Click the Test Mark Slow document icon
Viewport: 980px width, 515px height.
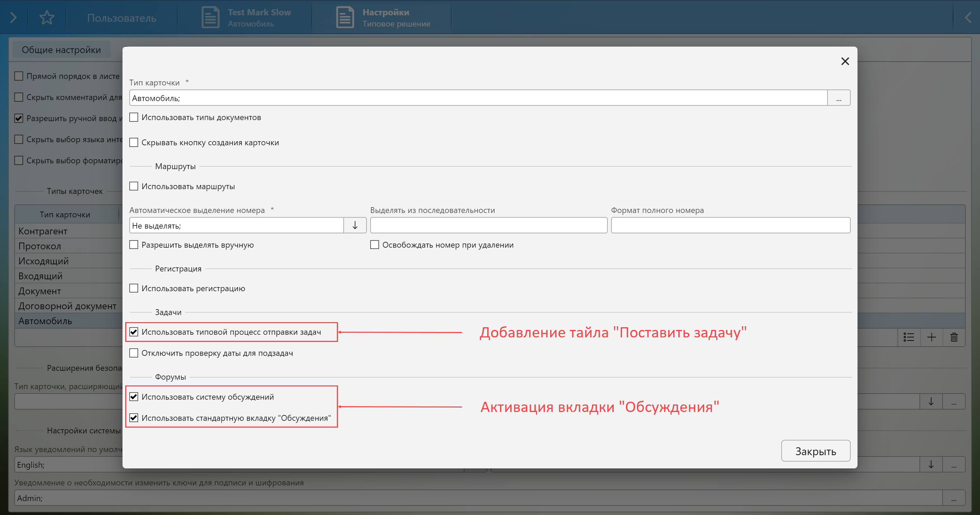point(210,17)
